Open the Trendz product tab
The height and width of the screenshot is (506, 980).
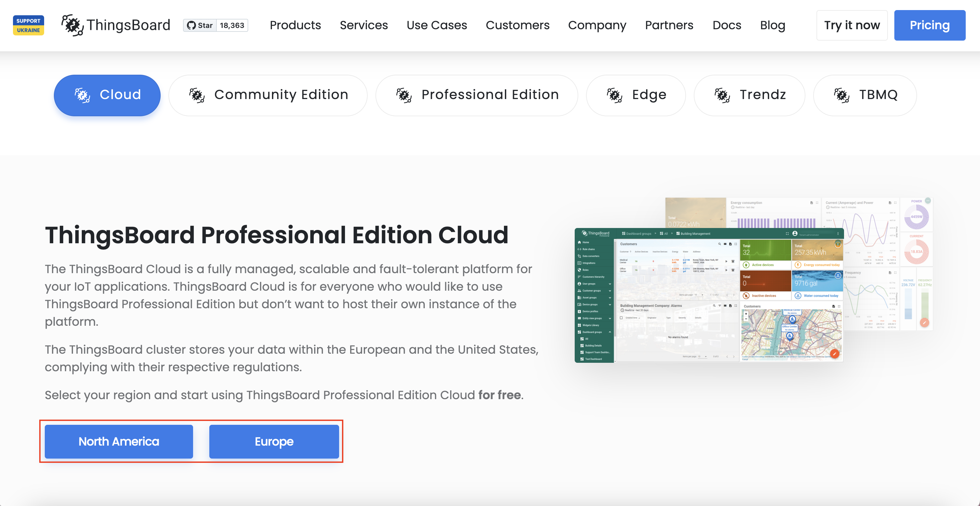point(750,95)
